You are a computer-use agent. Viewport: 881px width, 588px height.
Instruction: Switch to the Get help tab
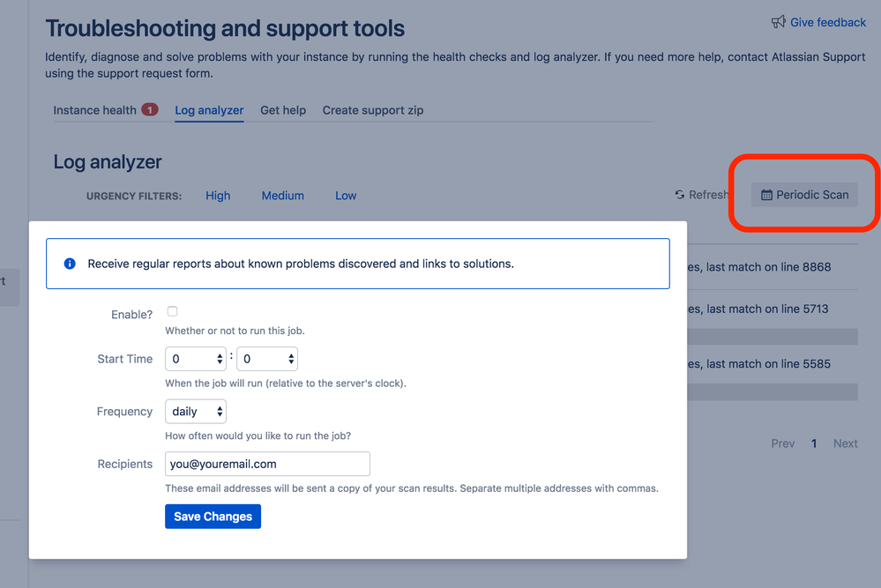point(282,109)
